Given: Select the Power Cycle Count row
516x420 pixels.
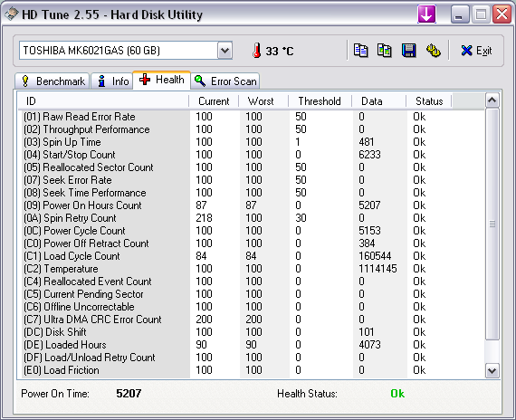Looking at the screenshot, I should [252, 231].
